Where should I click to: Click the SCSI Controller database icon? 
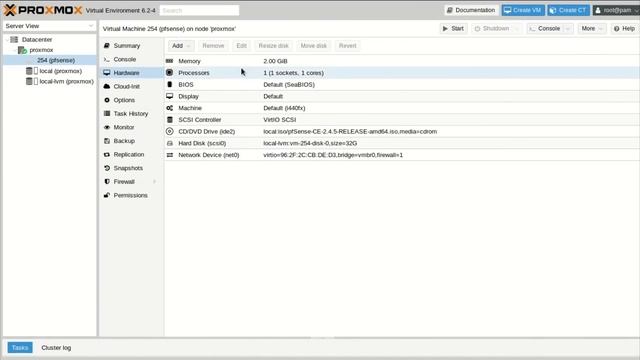point(169,120)
